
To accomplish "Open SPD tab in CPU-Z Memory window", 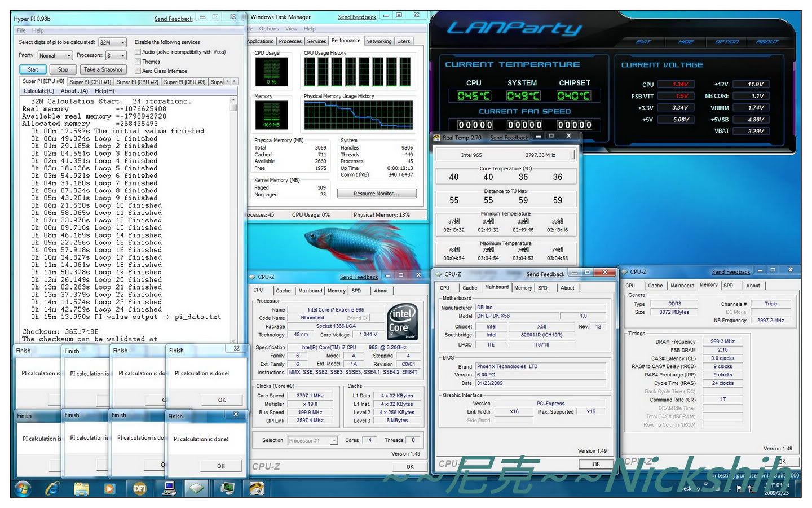I will (x=728, y=286).
